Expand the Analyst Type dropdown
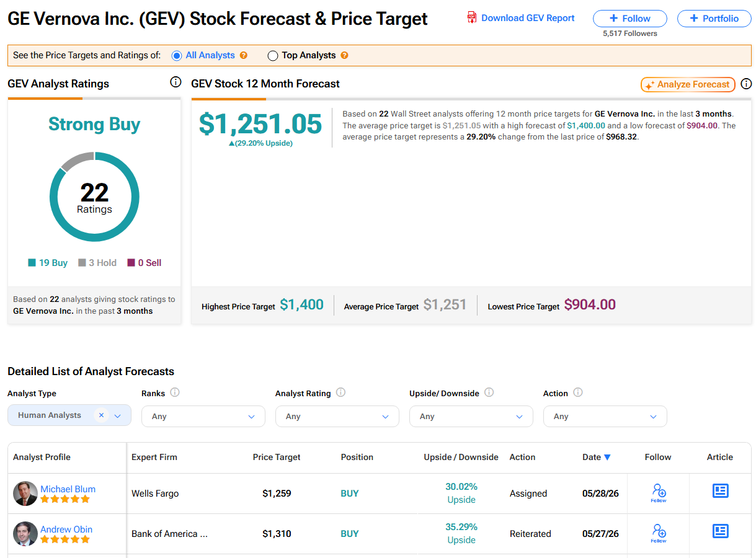Viewport: 756px width, 558px height. [118, 416]
